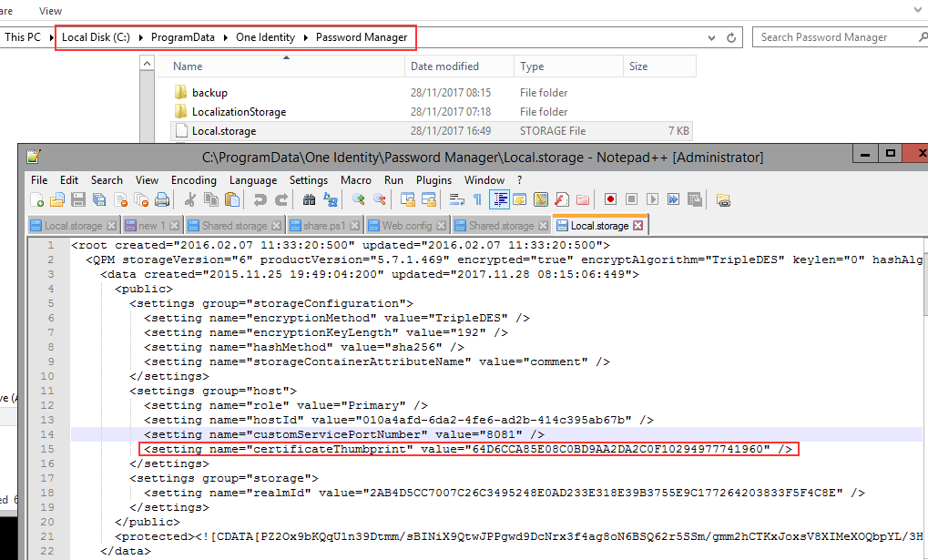This screenshot has height=560, width=928.
Task: Open the Function List panel icon
Action: 562,199
